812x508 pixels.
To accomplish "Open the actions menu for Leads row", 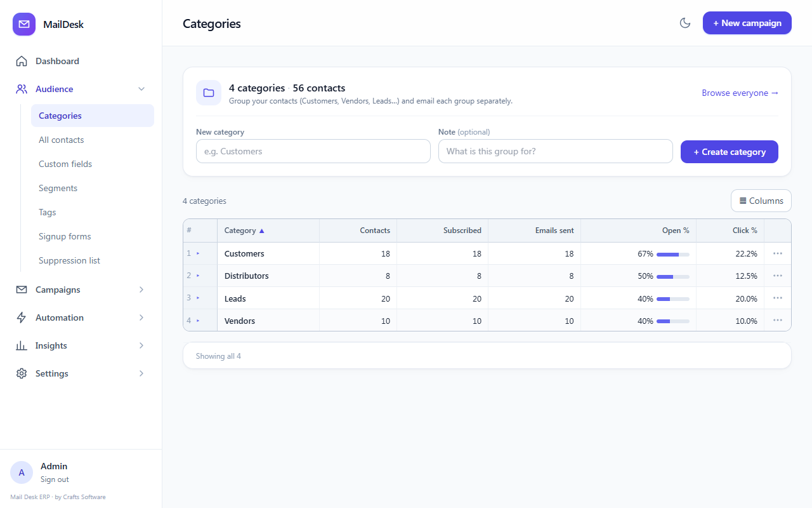I will tap(778, 298).
